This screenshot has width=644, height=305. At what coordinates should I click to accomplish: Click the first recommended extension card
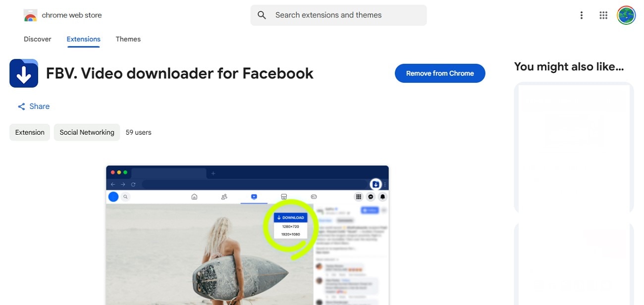tap(574, 148)
